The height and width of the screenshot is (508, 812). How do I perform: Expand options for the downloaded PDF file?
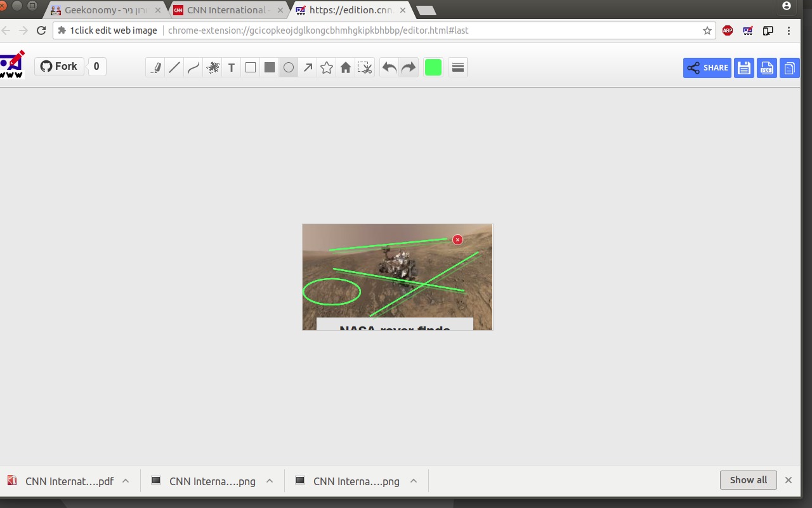(126, 481)
